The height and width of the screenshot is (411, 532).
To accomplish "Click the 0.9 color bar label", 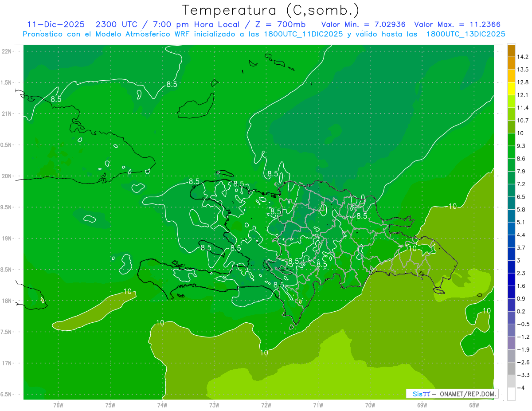I will click(x=521, y=299).
